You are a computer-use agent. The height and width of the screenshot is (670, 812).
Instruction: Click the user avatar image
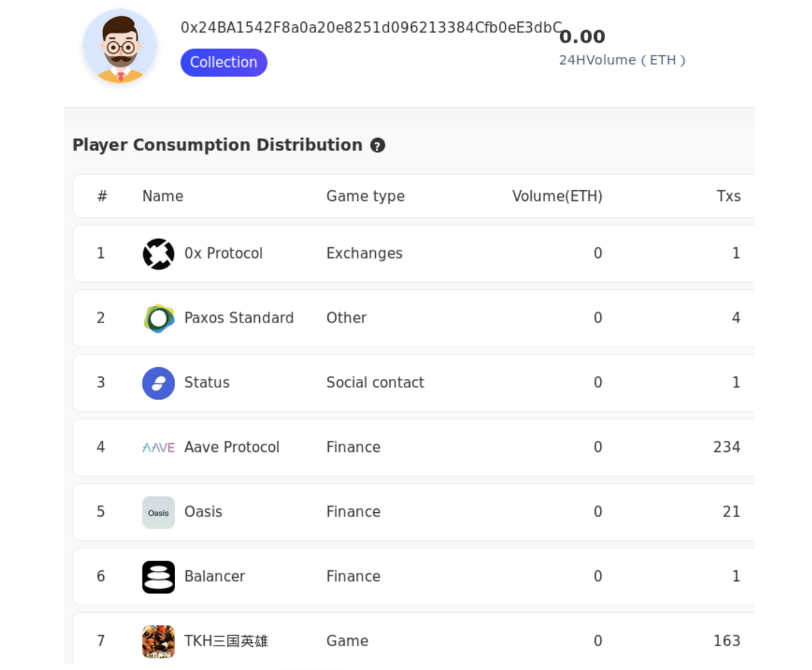pyautogui.click(x=120, y=46)
